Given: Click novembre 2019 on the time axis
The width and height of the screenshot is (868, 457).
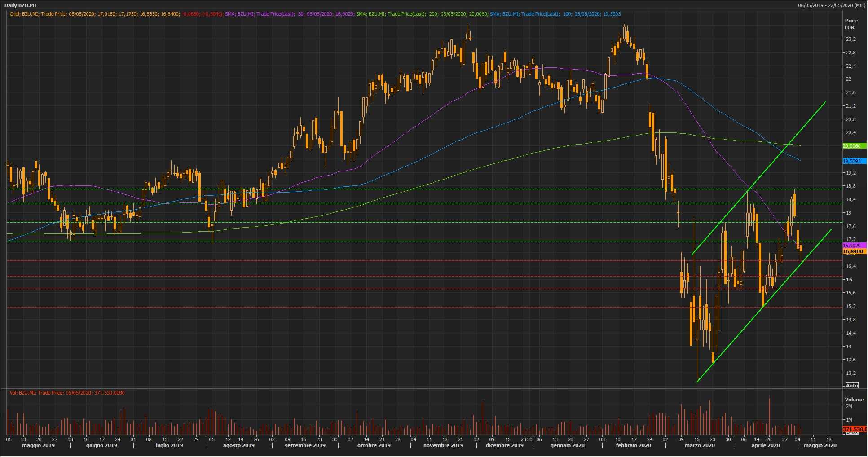Looking at the screenshot, I should pyautogui.click(x=443, y=445).
